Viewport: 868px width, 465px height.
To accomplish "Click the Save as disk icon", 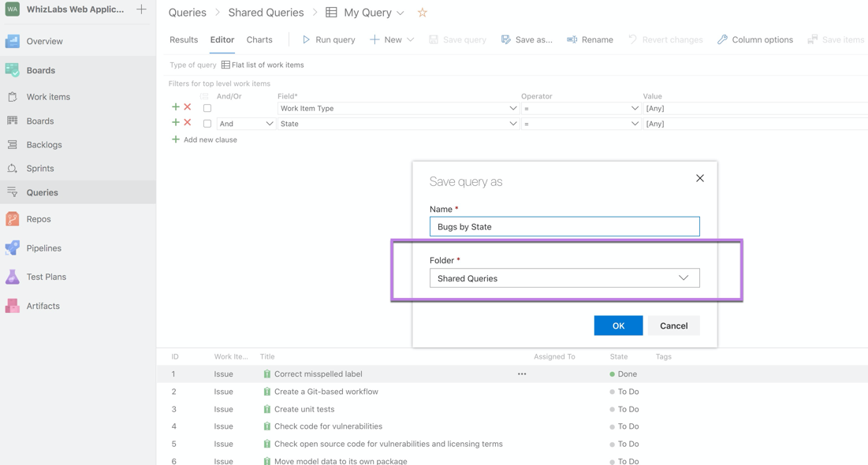I will coord(505,39).
